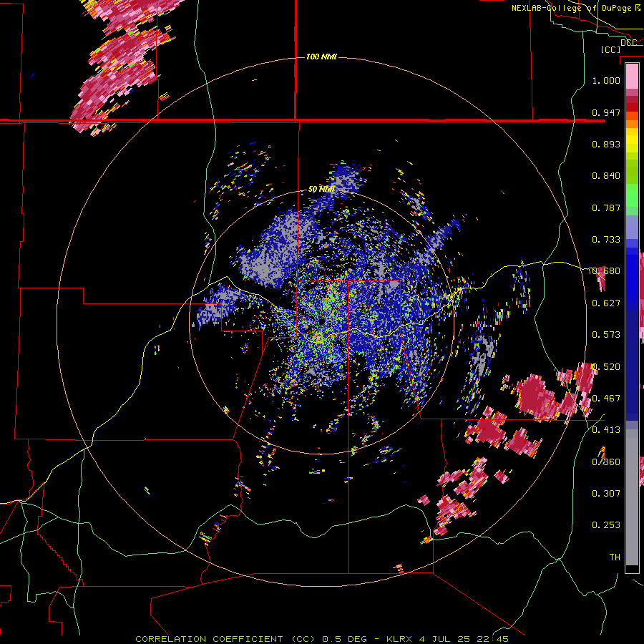This screenshot has width=644, height=644.
Task: Select the 0.893 legend value
Action: tap(606, 144)
